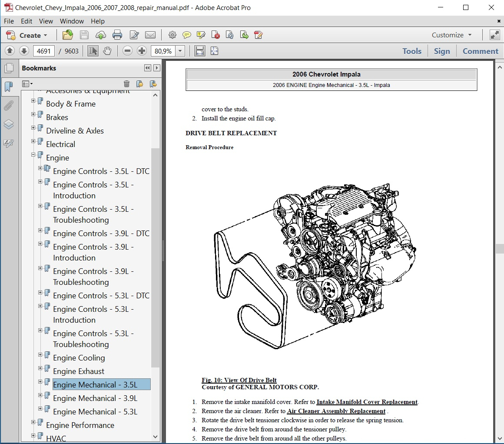Viewport: 504px width, 444px height.
Task: Toggle full window mode via top-right icon
Action: 494,34
